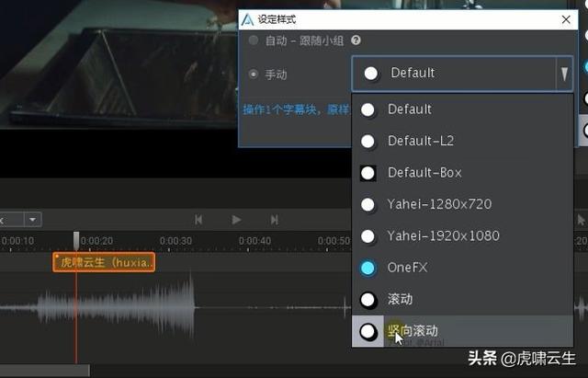
Task: Select the Yahei-1920x1080 style
Action: 462,236
